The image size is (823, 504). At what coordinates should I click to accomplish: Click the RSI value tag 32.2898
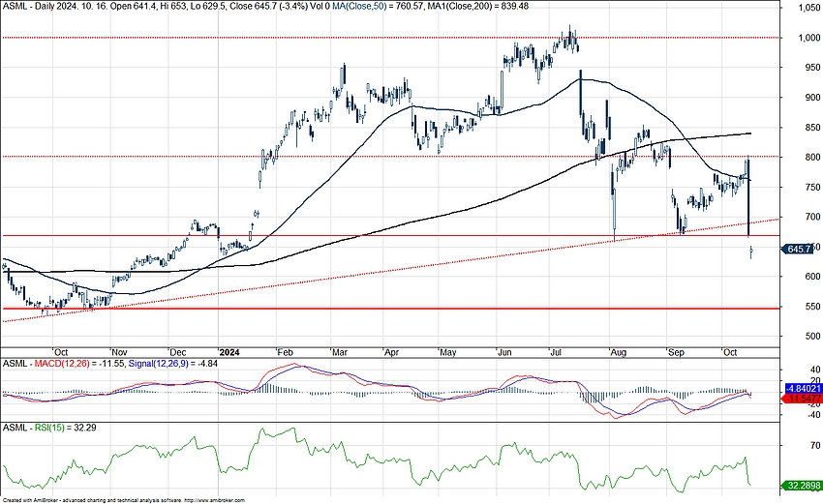801,486
